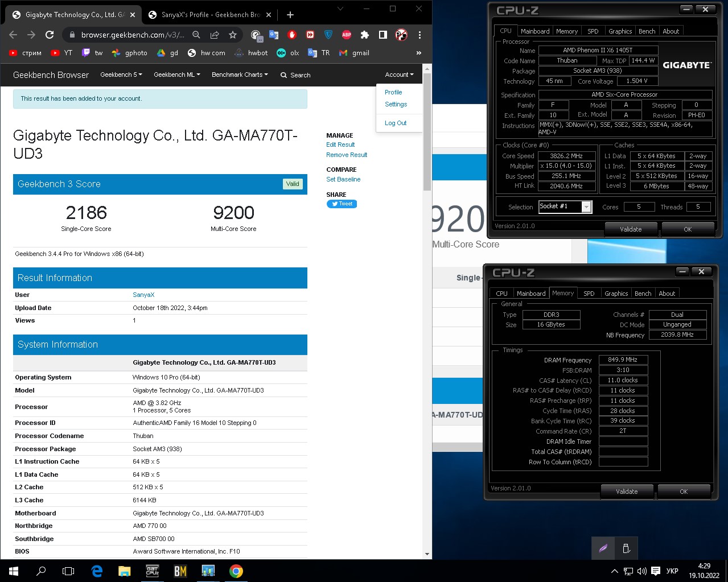Open Chrome tab search chevron
728x582 pixels.
[340, 9]
